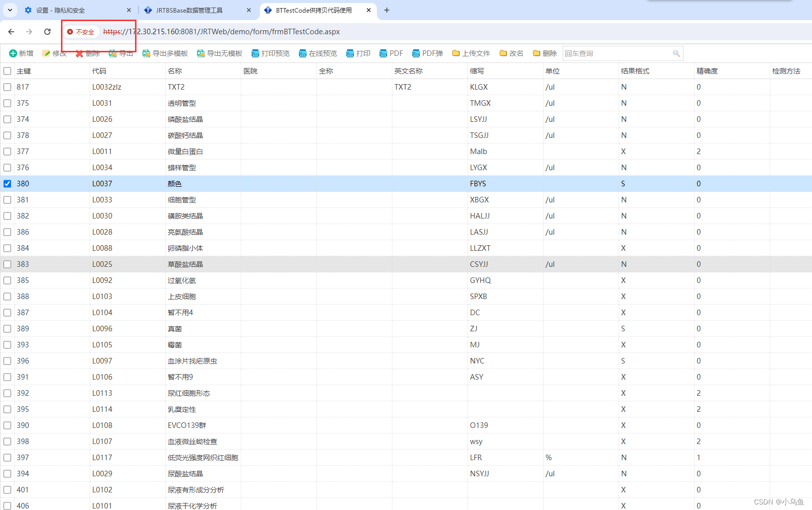Image resolution: width=812 pixels, height=510 pixels.
Task: Click the 导出多模板 export button
Action: (165, 53)
